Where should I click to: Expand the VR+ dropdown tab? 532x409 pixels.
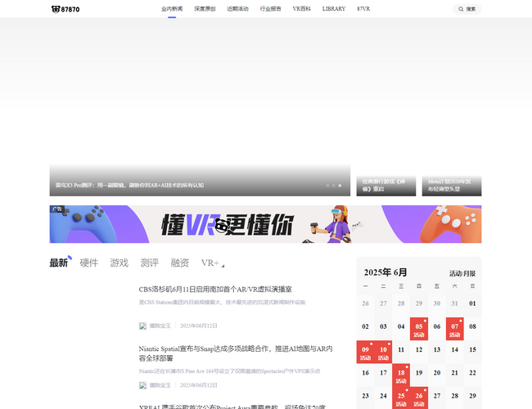point(213,263)
